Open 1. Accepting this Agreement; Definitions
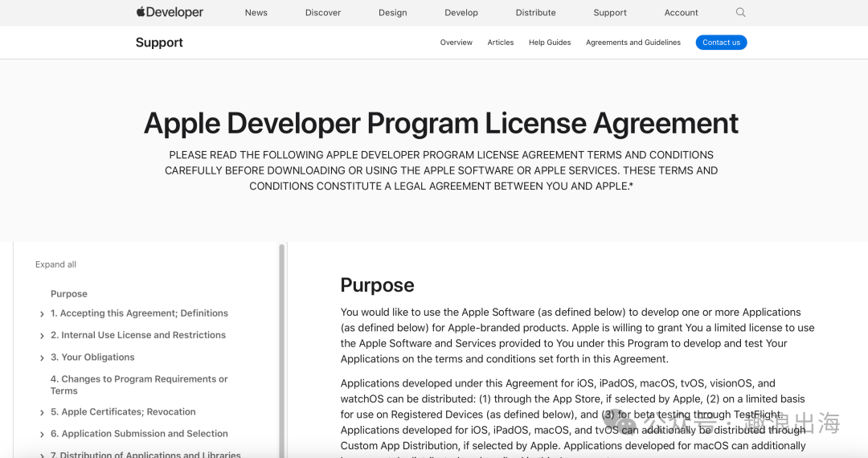 (139, 313)
